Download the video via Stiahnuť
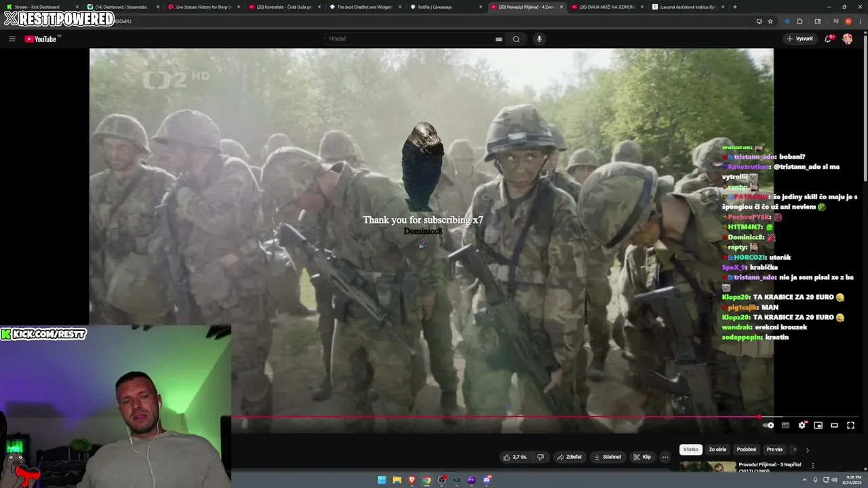Screen dimensions: 868x488 coord(608,457)
